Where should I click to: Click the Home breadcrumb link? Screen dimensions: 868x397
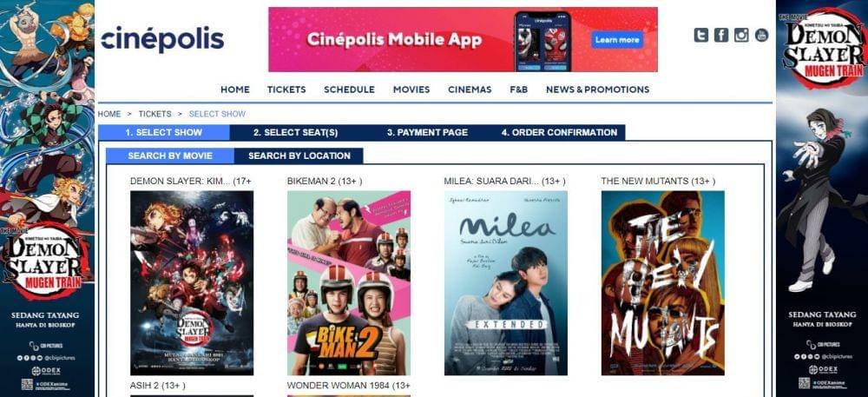click(109, 114)
